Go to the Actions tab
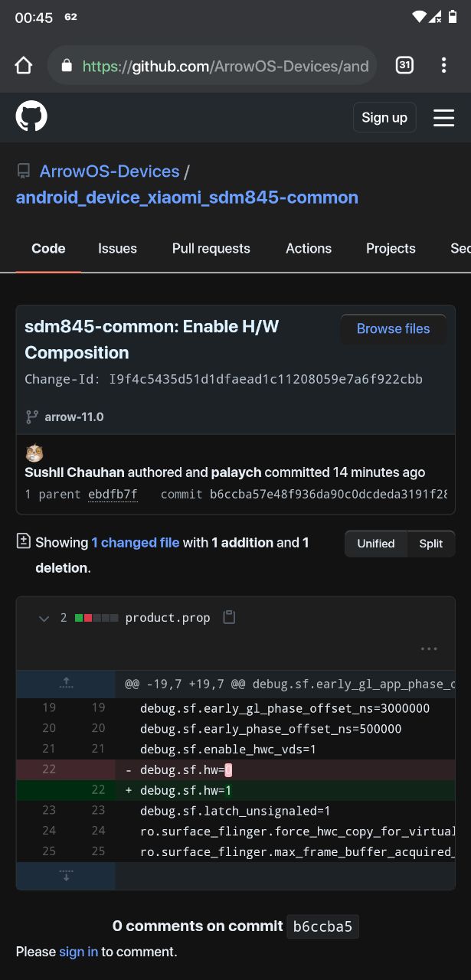The height and width of the screenshot is (980, 471). (x=309, y=248)
